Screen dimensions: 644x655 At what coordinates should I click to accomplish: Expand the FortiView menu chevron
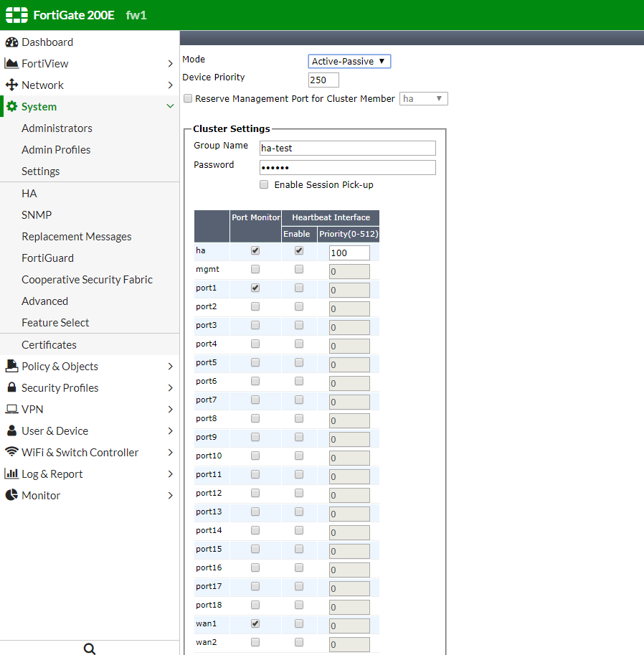coord(171,64)
